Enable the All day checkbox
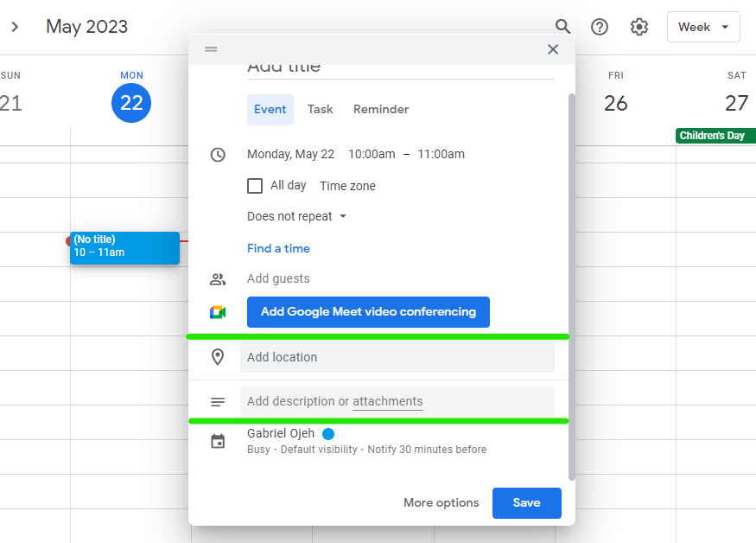Screen dimensions: 756x543 click(255, 186)
